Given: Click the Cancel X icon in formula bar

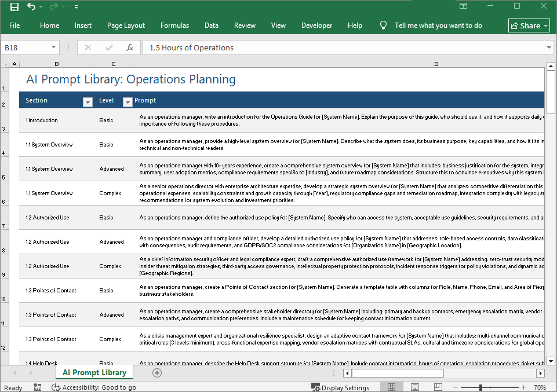Looking at the screenshot, I should click(x=88, y=47).
